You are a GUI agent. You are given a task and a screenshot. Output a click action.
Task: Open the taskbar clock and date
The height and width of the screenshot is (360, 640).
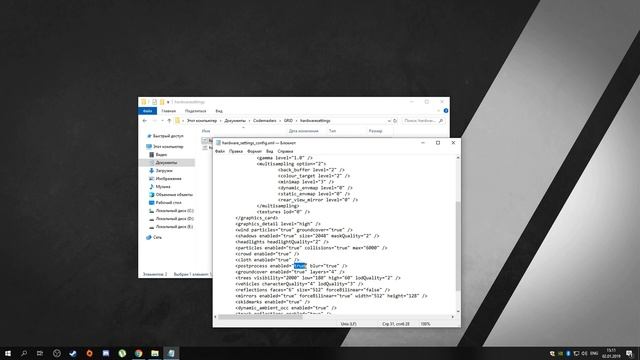pyautogui.click(x=611, y=353)
